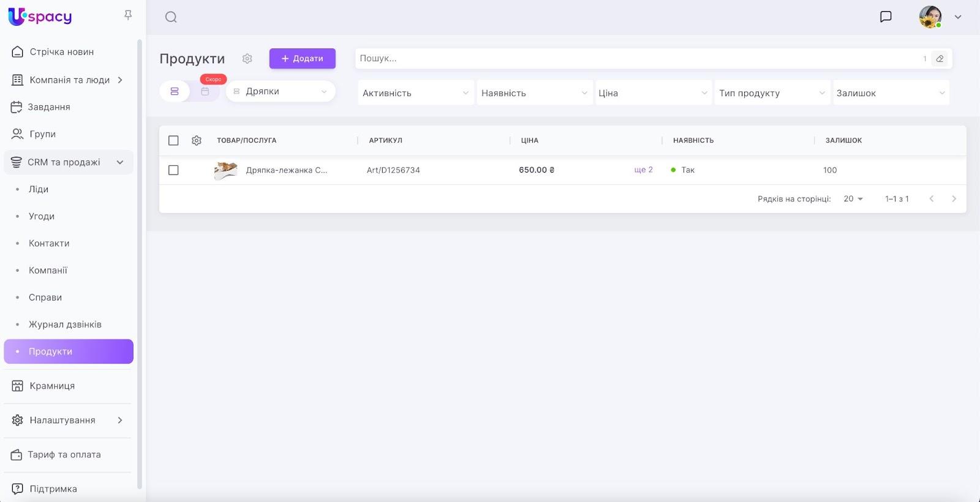Image resolution: width=980 pixels, height=502 pixels.
Task: Click the user avatar photo
Action: [x=930, y=17]
